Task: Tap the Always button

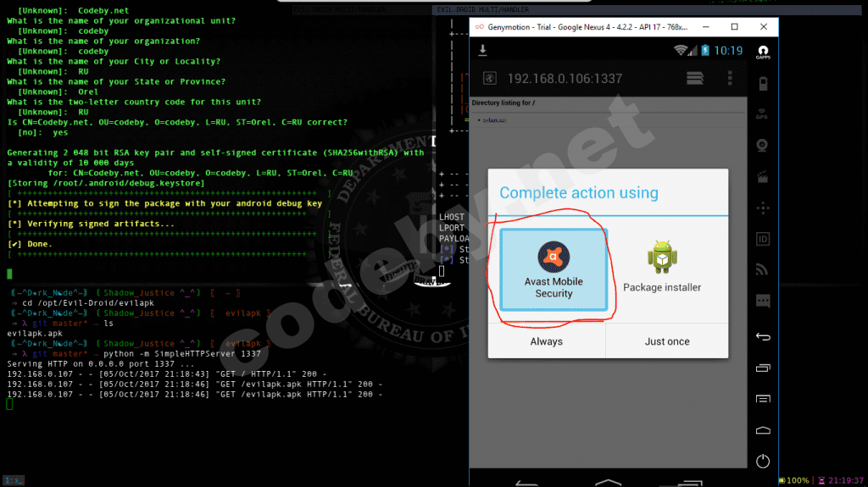Action: (547, 341)
